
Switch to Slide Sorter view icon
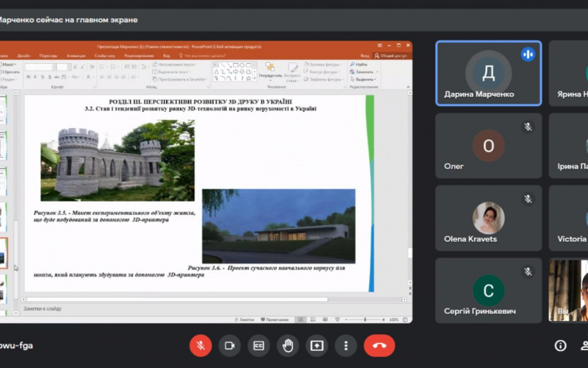tap(313, 319)
